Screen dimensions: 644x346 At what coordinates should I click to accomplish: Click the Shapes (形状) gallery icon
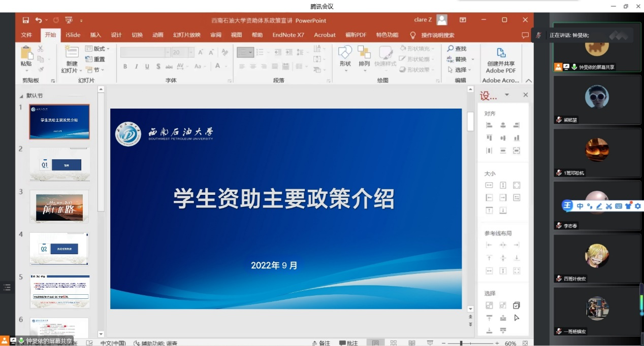pos(345,52)
